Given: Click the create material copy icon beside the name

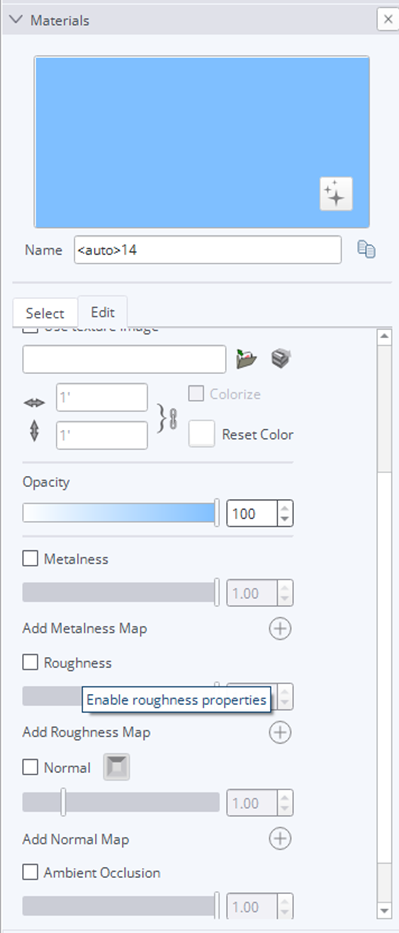Looking at the screenshot, I should point(366,249).
